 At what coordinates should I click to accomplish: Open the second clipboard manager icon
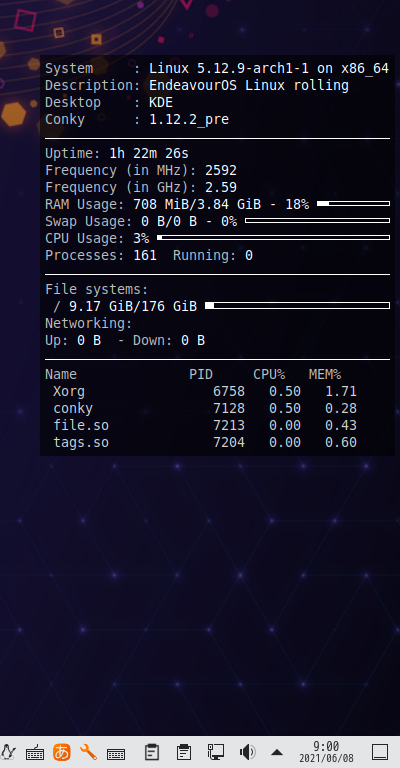click(184, 752)
